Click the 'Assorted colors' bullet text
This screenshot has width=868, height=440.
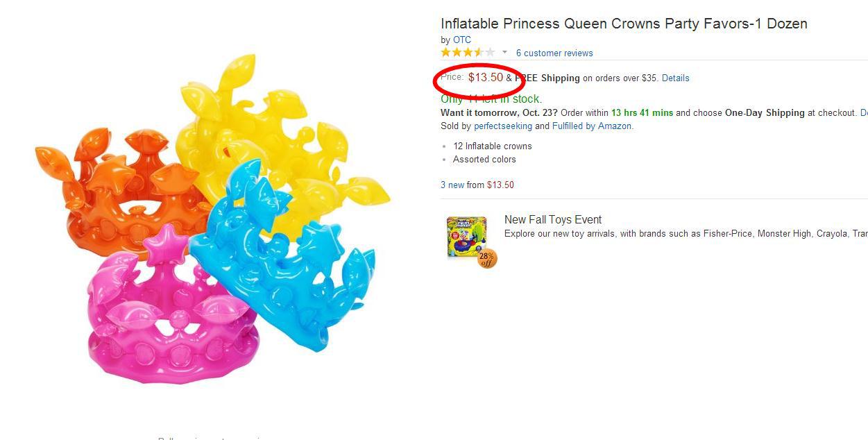point(484,160)
